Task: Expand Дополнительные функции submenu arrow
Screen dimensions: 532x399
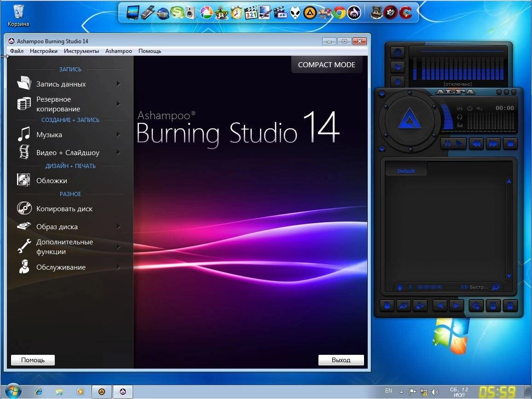Action: coord(118,247)
